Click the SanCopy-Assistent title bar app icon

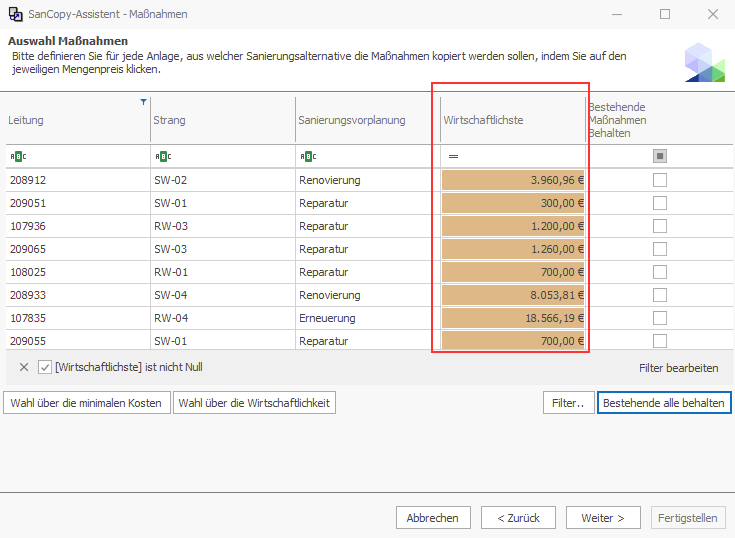[x=15, y=14]
